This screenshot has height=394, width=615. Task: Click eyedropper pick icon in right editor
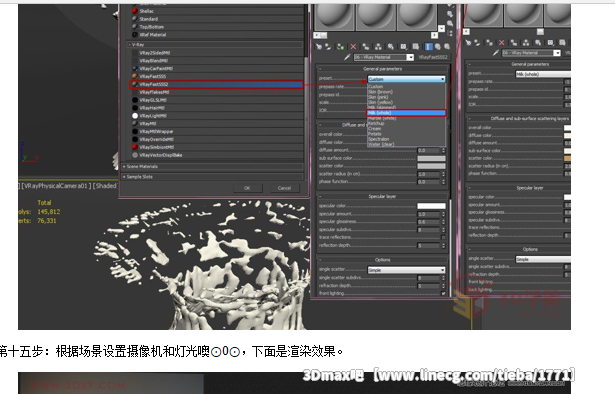tap(496, 53)
